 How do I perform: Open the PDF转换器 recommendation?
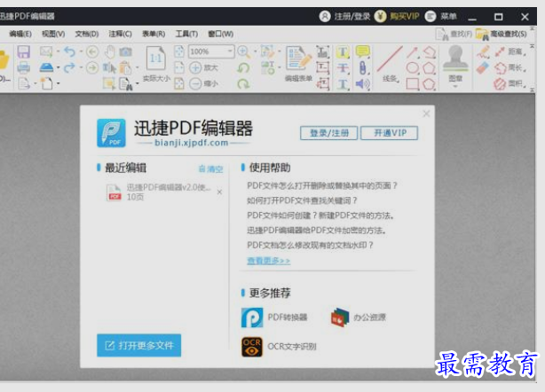pyautogui.click(x=274, y=318)
